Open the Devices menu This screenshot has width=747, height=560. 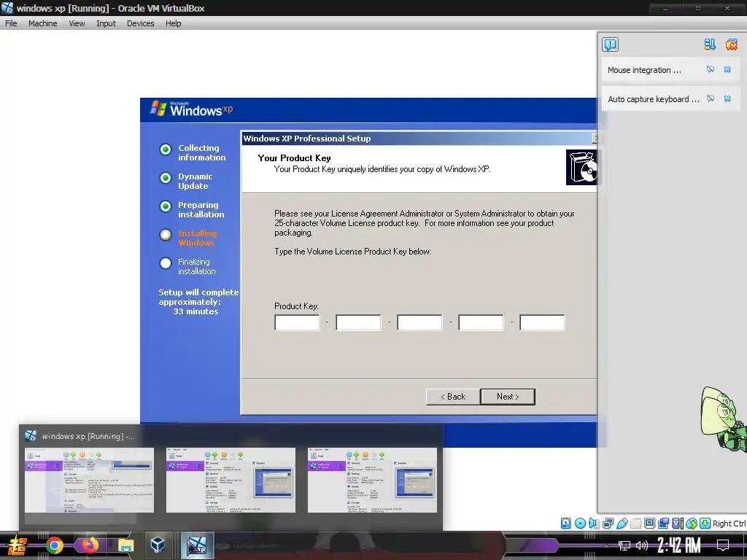click(141, 23)
